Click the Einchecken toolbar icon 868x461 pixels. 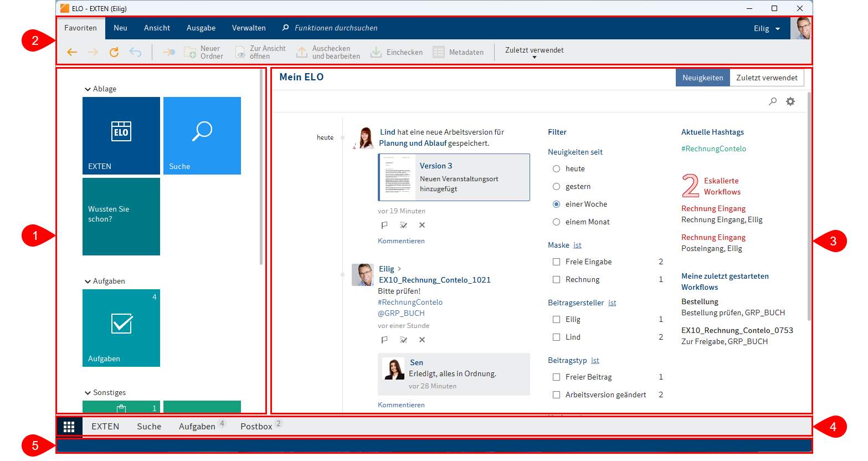pyautogui.click(x=376, y=52)
